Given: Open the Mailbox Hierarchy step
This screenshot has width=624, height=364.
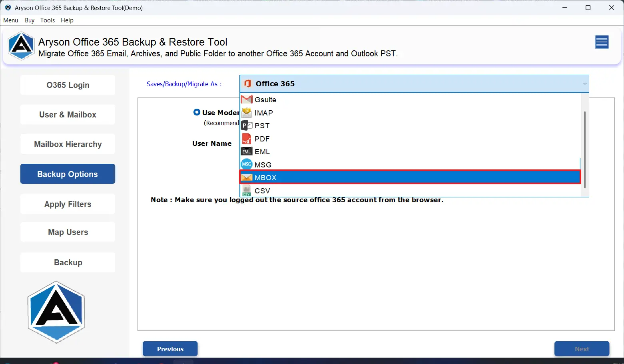Looking at the screenshot, I should tap(68, 144).
